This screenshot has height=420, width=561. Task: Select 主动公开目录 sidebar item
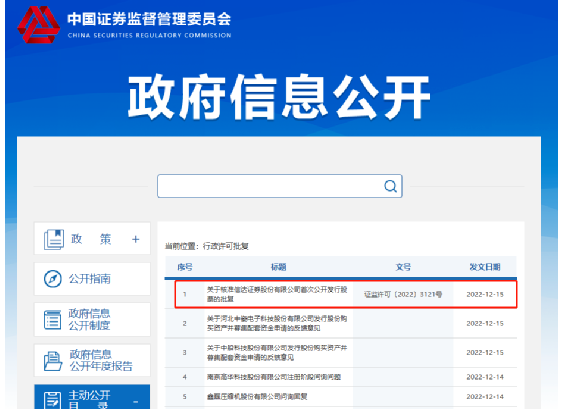coord(92,397)
